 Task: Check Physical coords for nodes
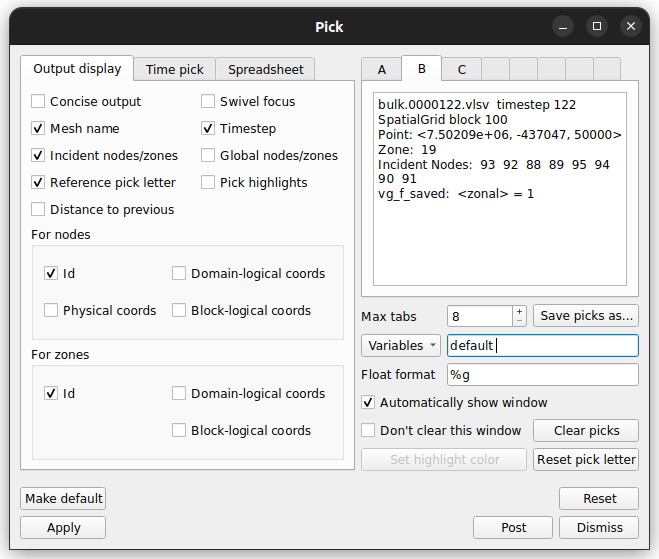[x=51, y=310]
